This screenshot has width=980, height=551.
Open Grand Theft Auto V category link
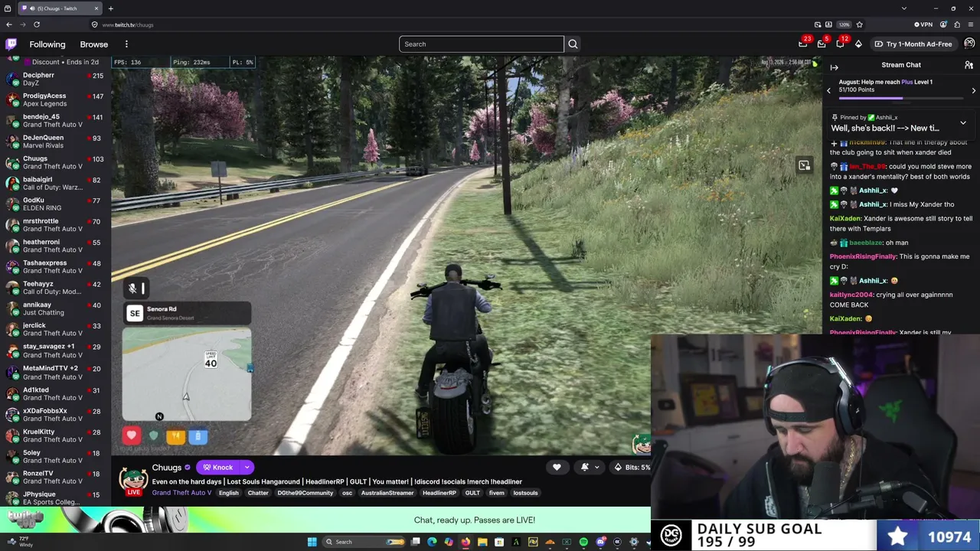(181, 493)
